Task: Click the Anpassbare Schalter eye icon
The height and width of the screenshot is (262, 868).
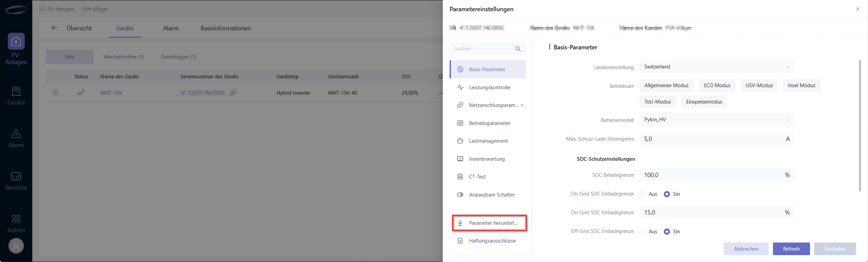Action: 460,195
